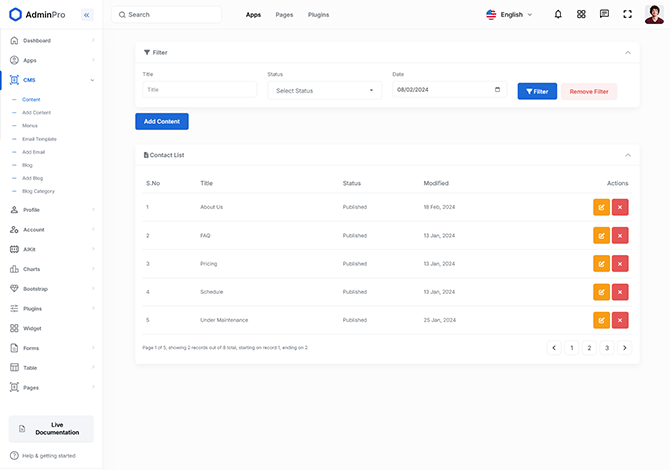Click the Add Content button
The image size is (670, 470).
pos(162,121)
